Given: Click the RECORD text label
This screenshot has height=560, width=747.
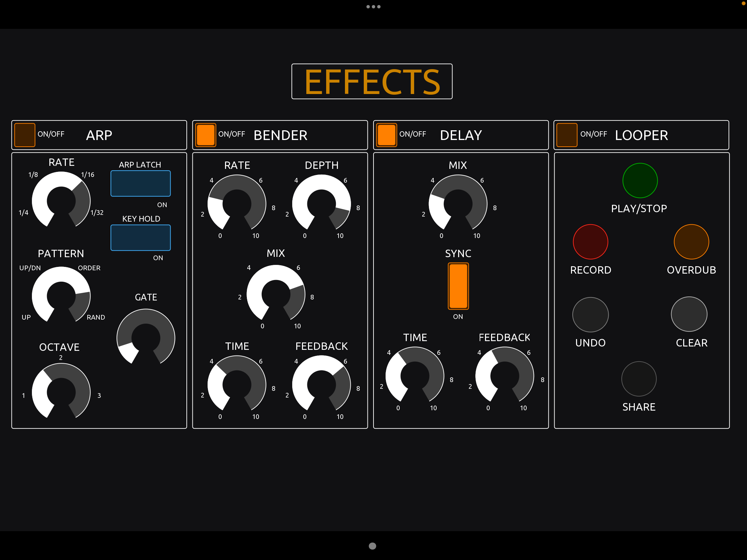Looking at the screenshot, I should click(590, 270).
